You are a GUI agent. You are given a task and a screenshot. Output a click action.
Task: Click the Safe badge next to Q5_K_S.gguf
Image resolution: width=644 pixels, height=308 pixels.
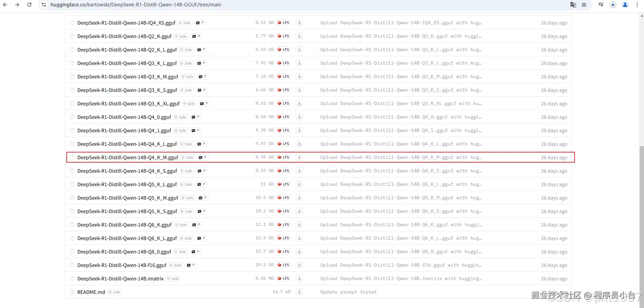186,211
